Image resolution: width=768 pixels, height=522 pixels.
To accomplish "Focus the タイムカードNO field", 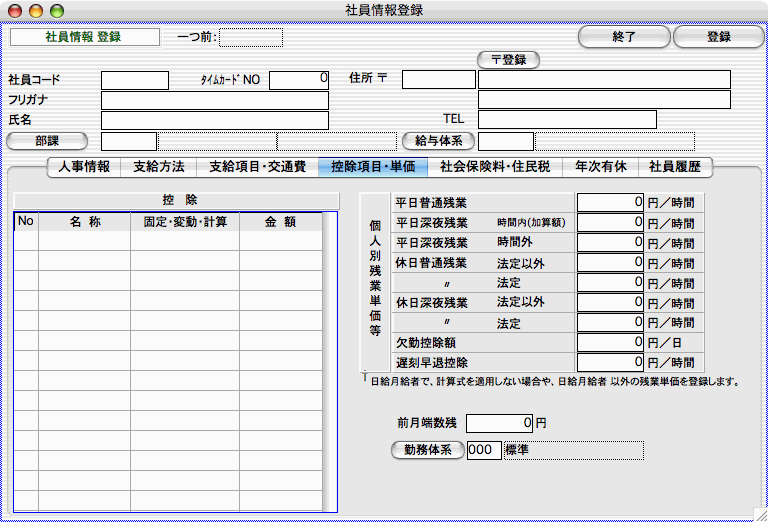I will [x=298, y=80].
